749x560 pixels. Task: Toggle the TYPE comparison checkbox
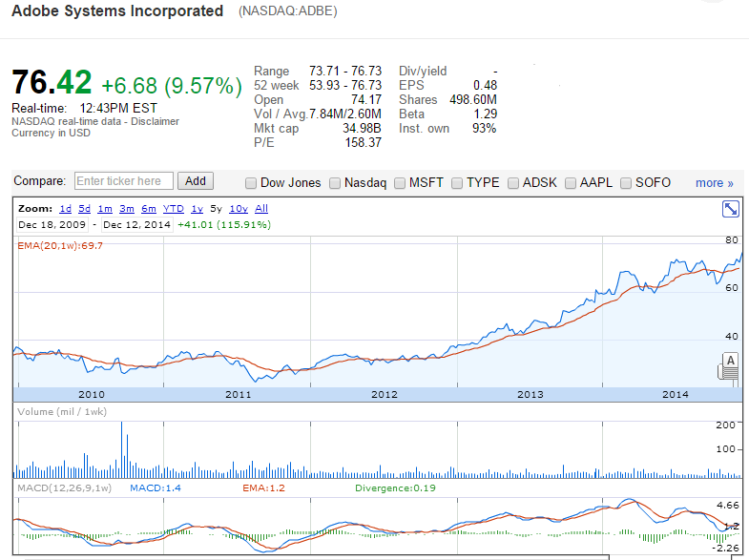(x=457, y=183)
